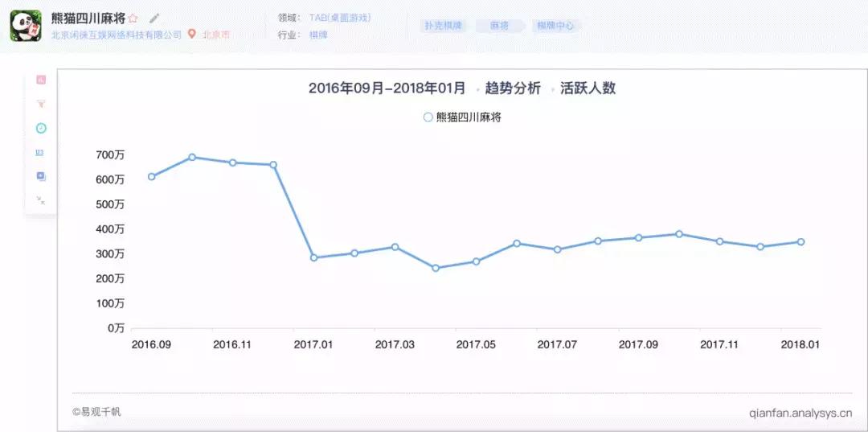Click the 2017.01 x-axis label
The height and width of the screenshot is (432, 868).
(x=313, y=344)
